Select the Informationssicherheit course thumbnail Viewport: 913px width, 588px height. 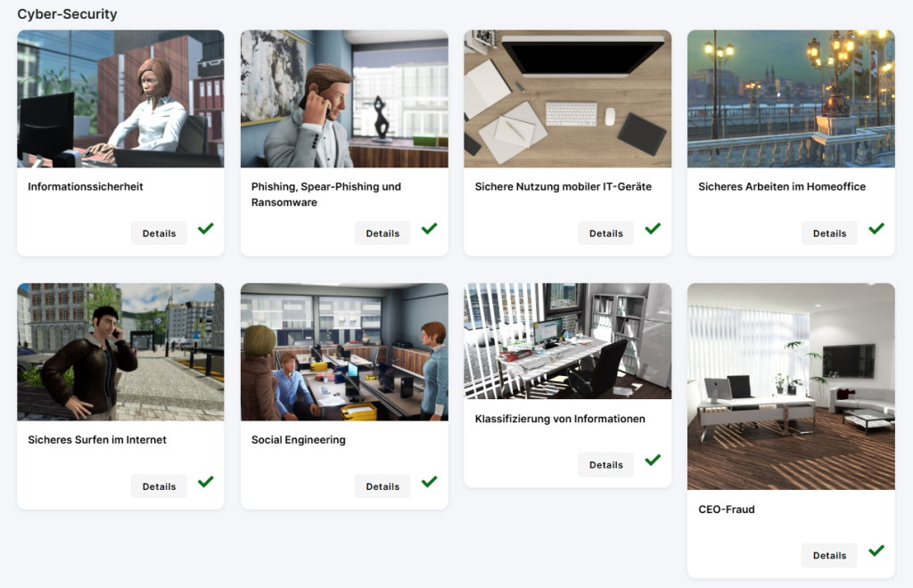click(120, 99)
